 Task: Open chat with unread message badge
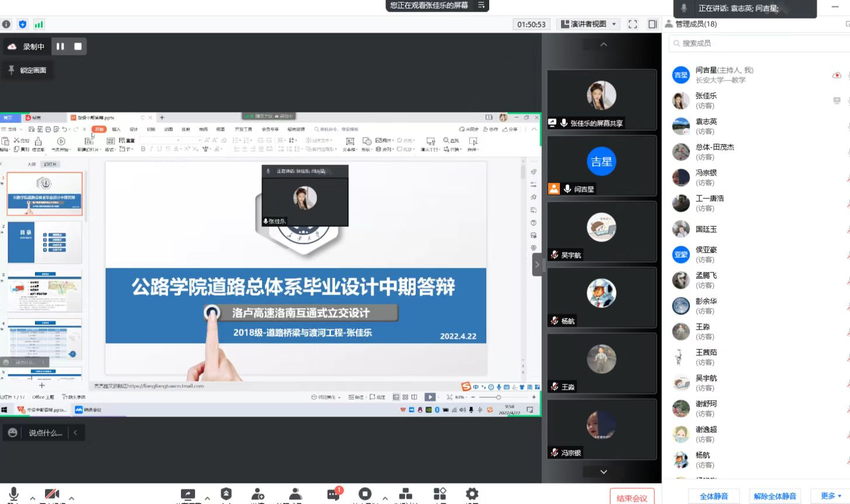(334, 495)
